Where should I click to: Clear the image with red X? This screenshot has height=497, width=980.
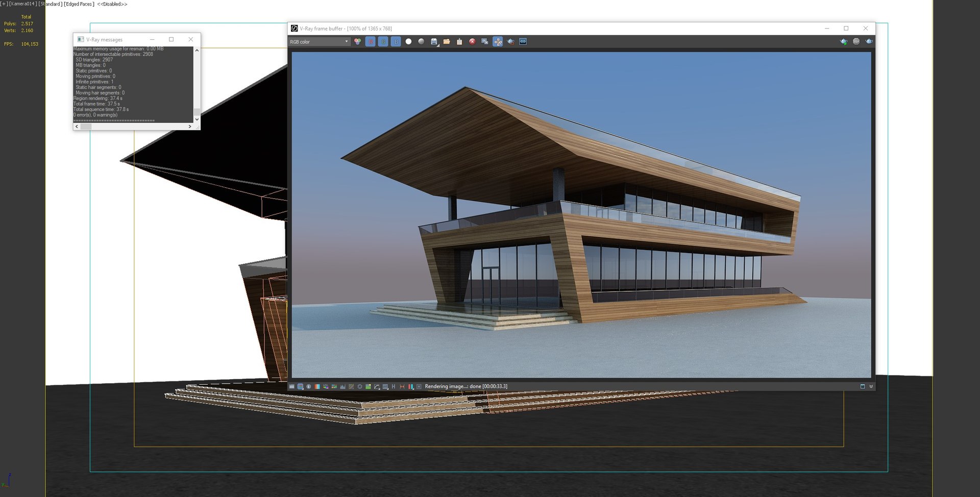[x=472, y=42]
